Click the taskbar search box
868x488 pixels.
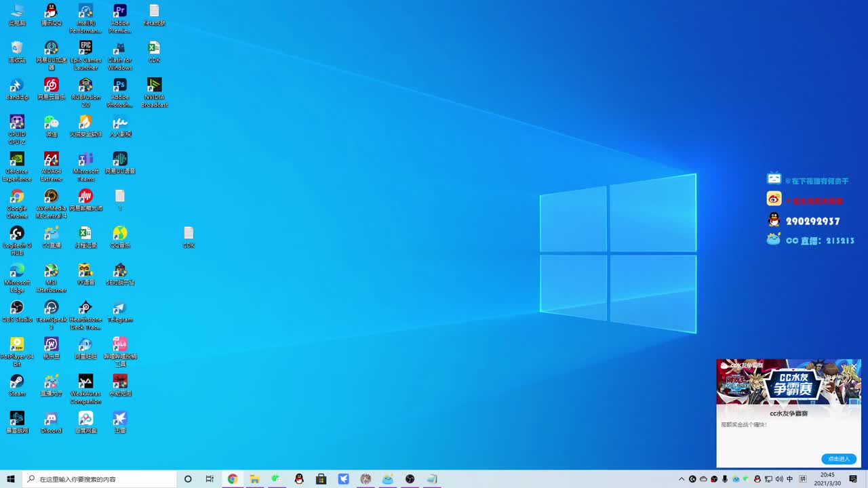pyautogui.click(x=100, y=479)
